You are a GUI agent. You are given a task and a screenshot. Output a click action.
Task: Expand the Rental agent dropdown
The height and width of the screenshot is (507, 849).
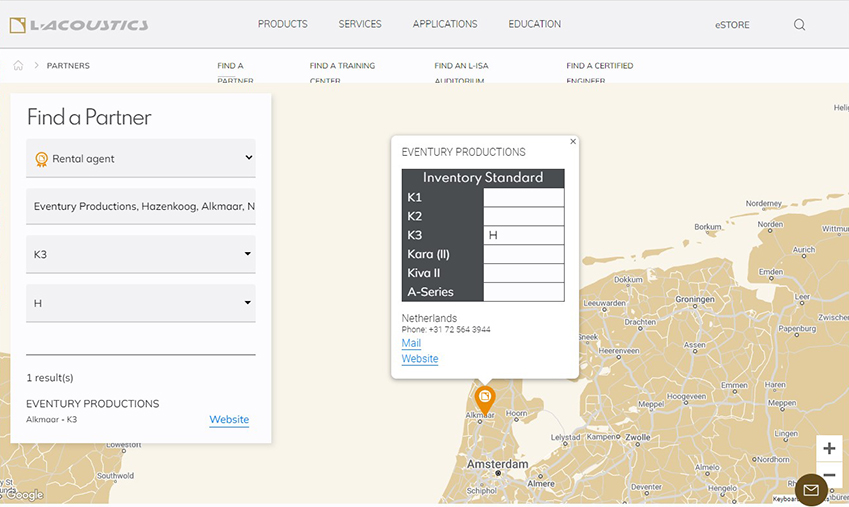(141, 158)
